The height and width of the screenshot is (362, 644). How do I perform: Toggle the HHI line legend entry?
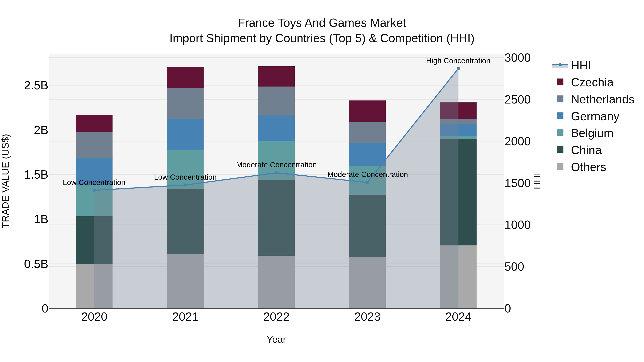click(572, 65)
